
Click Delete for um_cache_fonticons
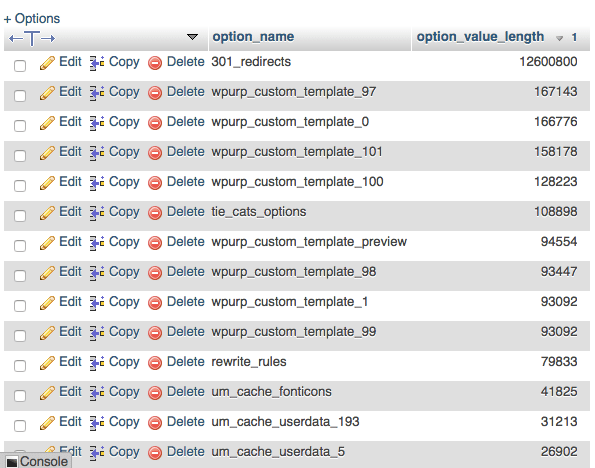click(x=186, y=392)
